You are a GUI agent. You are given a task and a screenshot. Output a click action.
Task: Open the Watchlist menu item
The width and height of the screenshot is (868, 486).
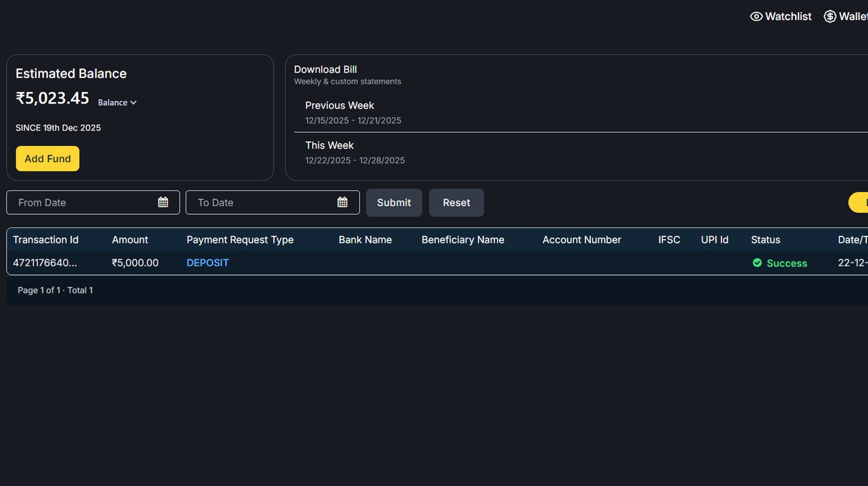pyautogui.click(x=781, y=17)
